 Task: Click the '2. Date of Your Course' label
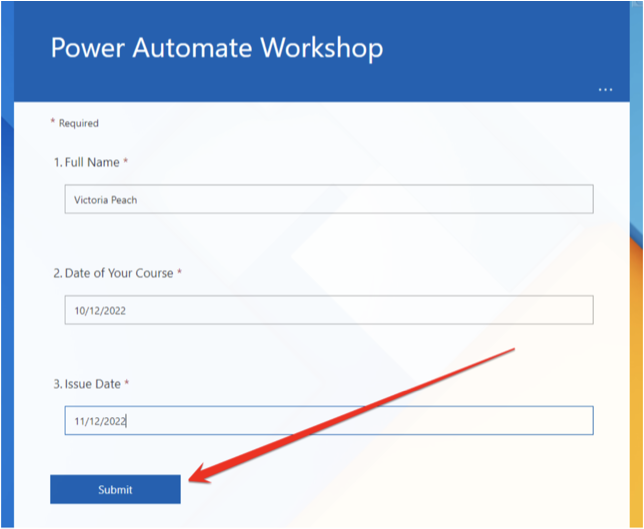point(117,273)
